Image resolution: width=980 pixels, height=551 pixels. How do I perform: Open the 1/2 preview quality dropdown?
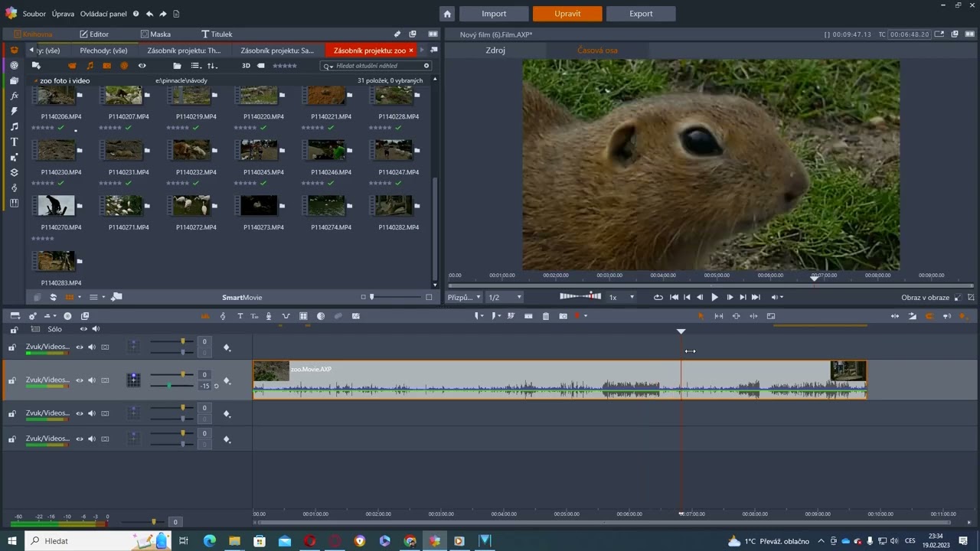click(x=505, y=297)
